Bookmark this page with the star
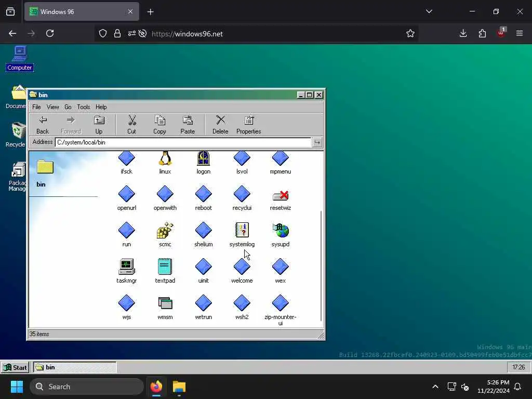 click(410, 33)
